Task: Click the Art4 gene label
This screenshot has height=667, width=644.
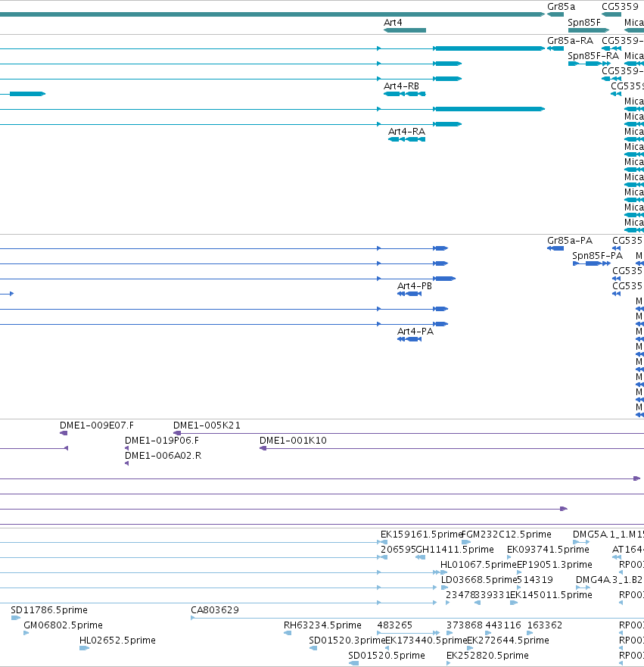Action: [x=392, y=23]
